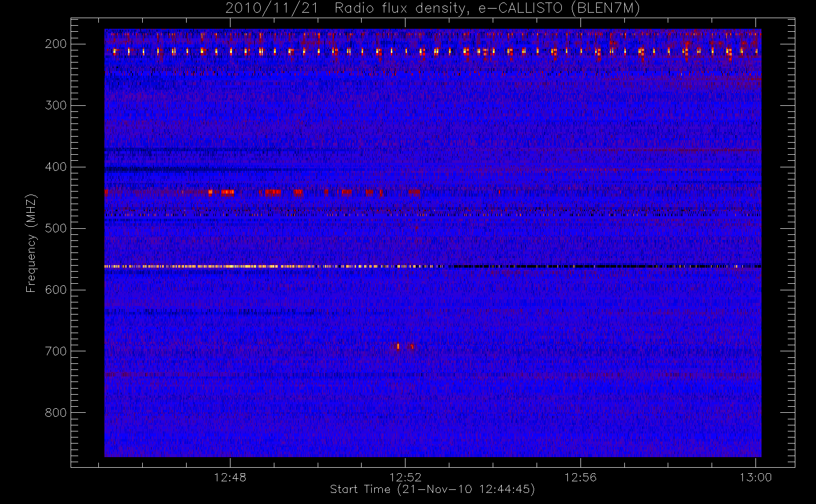Click the 400 frequency tick label
816x504 pixels.
[56, 167]
